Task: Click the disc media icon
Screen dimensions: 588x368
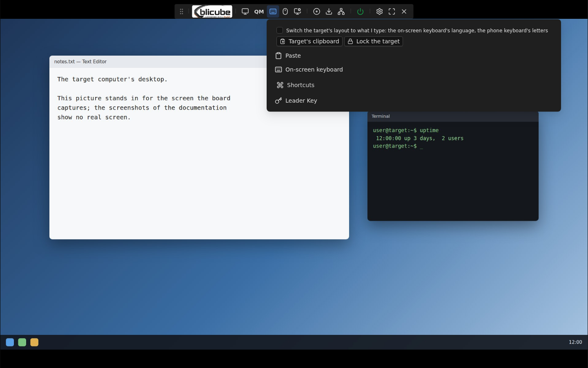Action: tap(316, 11)
